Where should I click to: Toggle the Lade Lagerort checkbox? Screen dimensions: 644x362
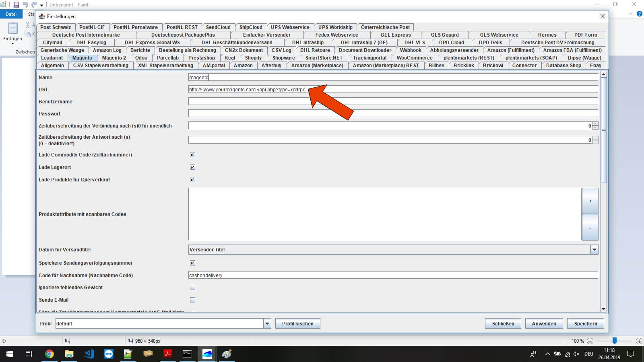(x=192, y=167)
